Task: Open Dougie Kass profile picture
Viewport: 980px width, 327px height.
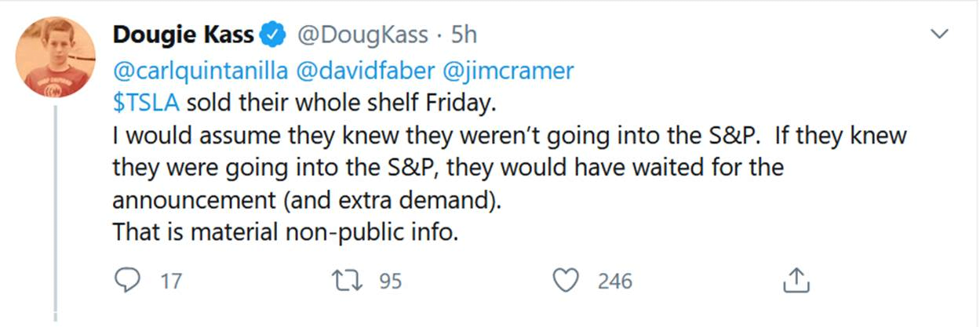Action: coord(56,57)
